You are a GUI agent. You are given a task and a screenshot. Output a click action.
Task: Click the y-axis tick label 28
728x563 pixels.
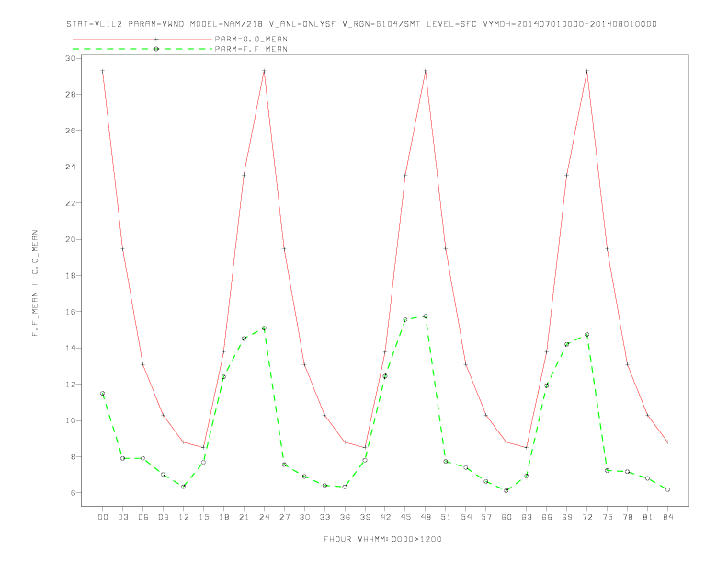[x=71, y=95]
